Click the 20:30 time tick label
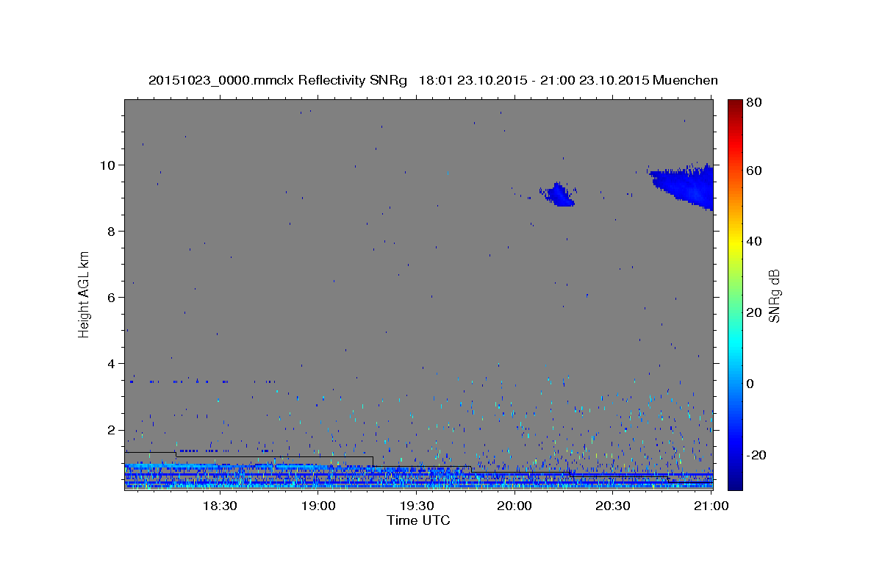Viewport: 882px width, 588px height. pyautogui.click(x=613, y=506)
